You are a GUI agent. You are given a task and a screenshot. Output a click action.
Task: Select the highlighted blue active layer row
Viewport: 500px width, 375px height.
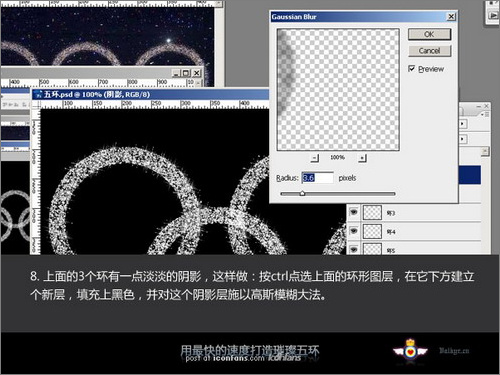(x=470, y=175)
